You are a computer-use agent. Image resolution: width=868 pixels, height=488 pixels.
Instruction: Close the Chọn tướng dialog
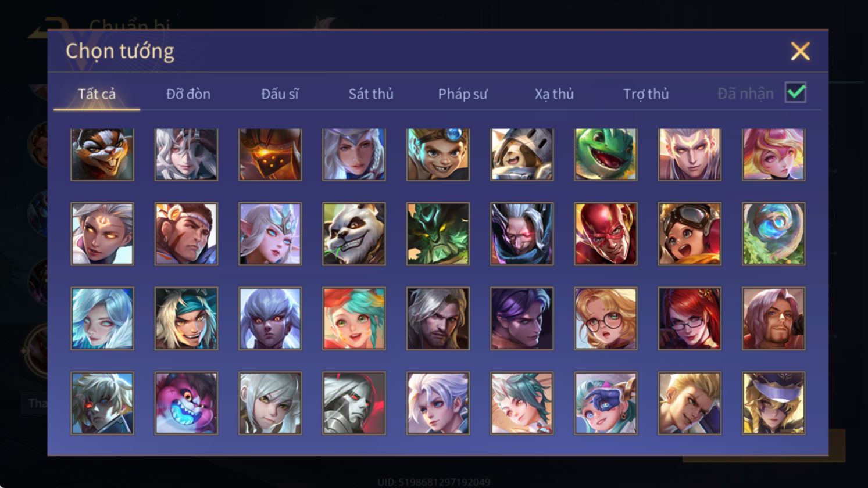point(801,52)
